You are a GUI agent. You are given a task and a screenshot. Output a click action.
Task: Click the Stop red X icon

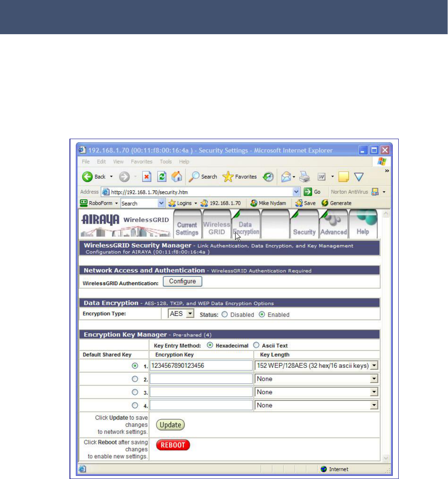pyautogui.click(x=146, y=177)
